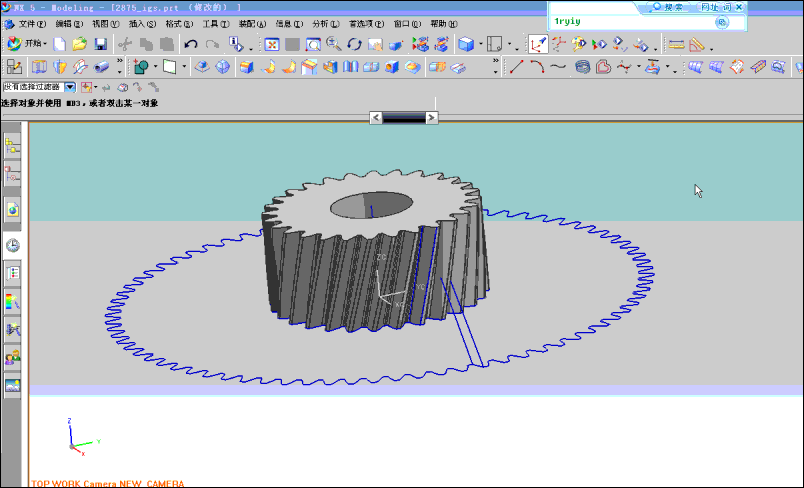This screenshot has width=804, height=488.
Task: Open the 工具(T) Tools menu
Action: tap(216, 24)
